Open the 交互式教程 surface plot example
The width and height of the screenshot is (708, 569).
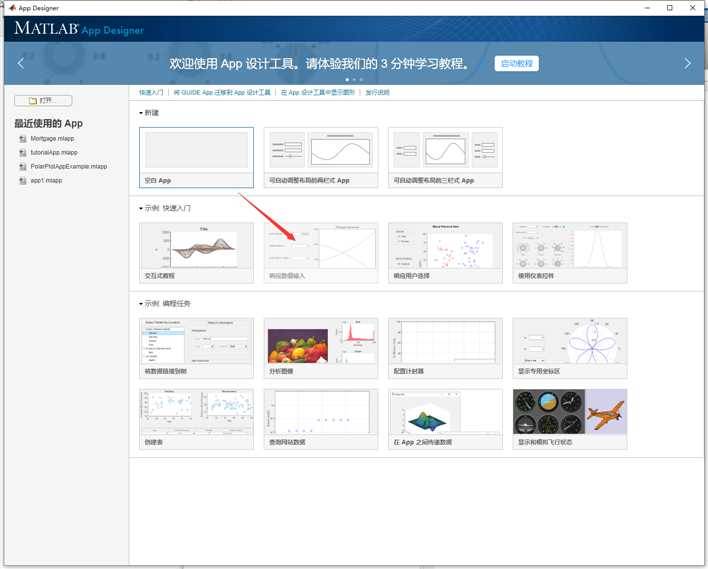tap(196, 253)
